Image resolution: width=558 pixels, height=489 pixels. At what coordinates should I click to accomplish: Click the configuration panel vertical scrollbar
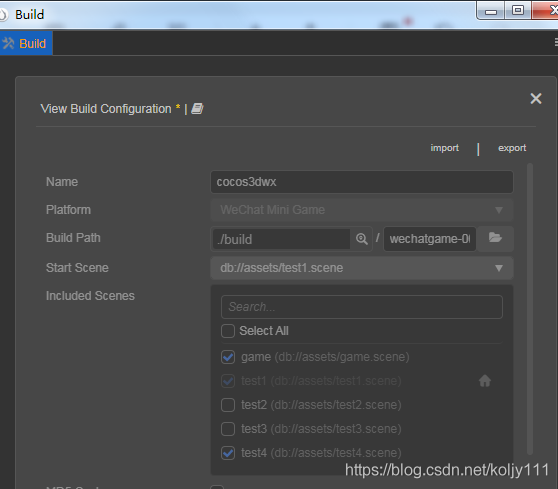[530, 309]
